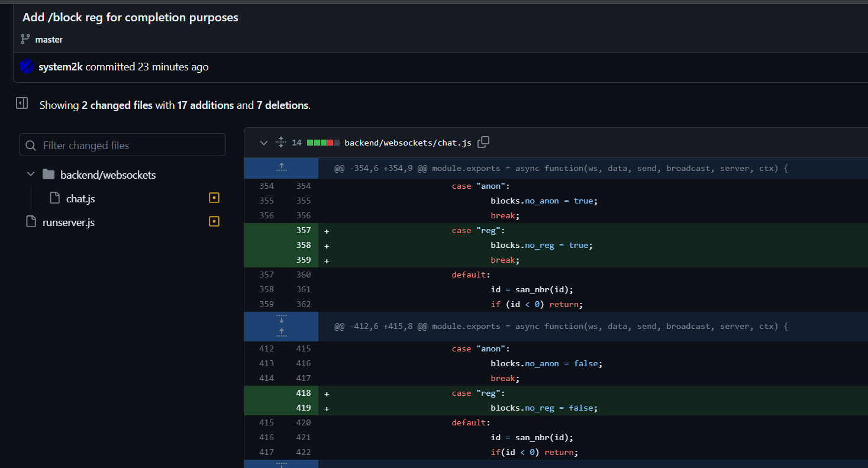Click the backend/websockets folder icon
The height and width of the screenshot is (468, 868).
(x=49, y=175)
